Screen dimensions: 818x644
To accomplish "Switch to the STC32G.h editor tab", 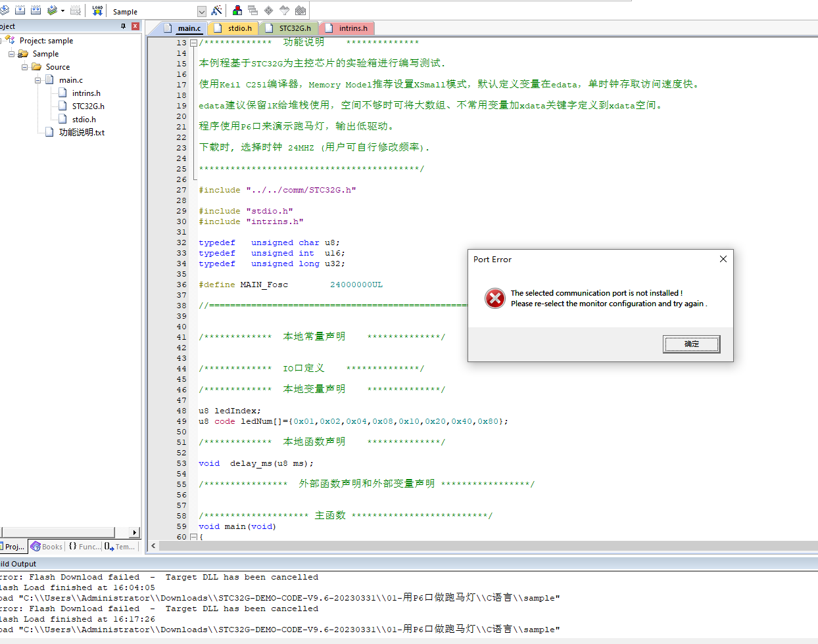I will [289, 28].
